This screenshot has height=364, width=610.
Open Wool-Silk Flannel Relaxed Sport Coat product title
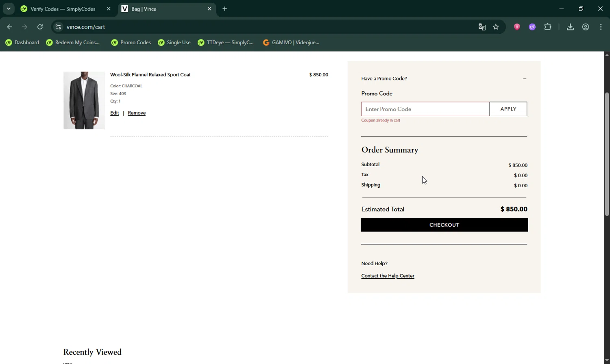tap(150, 75)
